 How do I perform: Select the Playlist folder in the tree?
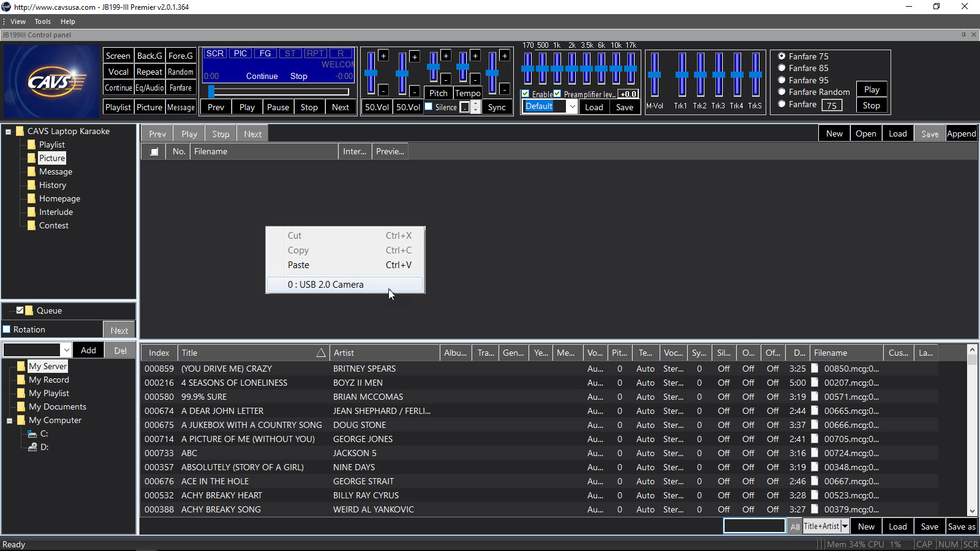[x=51, y=144]
